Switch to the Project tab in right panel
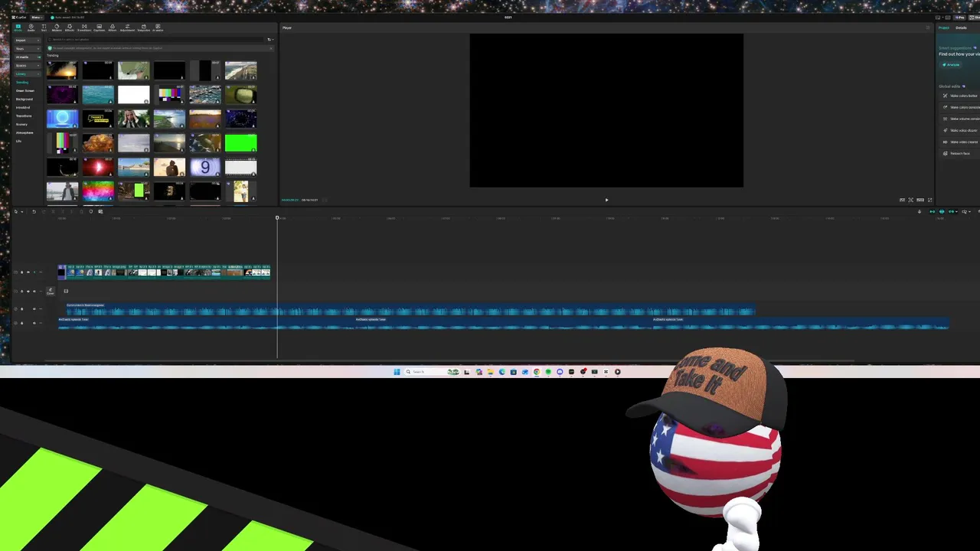This screenshot has width=980, height=551. (944, 28)
